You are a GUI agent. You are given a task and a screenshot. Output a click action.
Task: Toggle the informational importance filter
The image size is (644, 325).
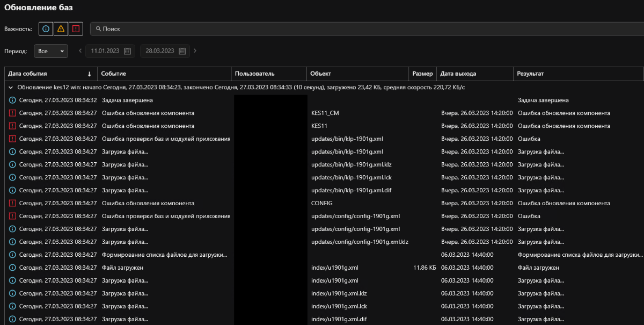pos(46,28)
